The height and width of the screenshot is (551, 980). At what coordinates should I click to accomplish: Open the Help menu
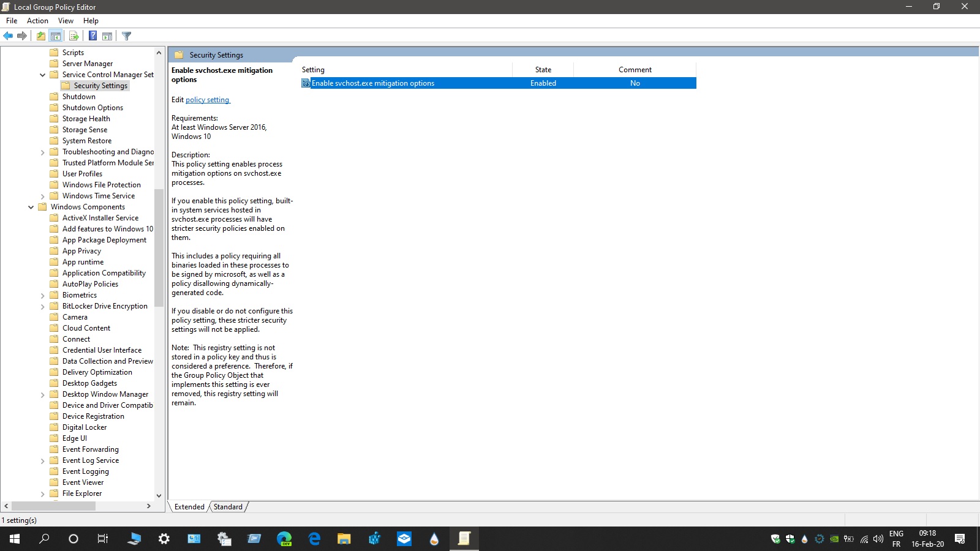tap(91, 21)
